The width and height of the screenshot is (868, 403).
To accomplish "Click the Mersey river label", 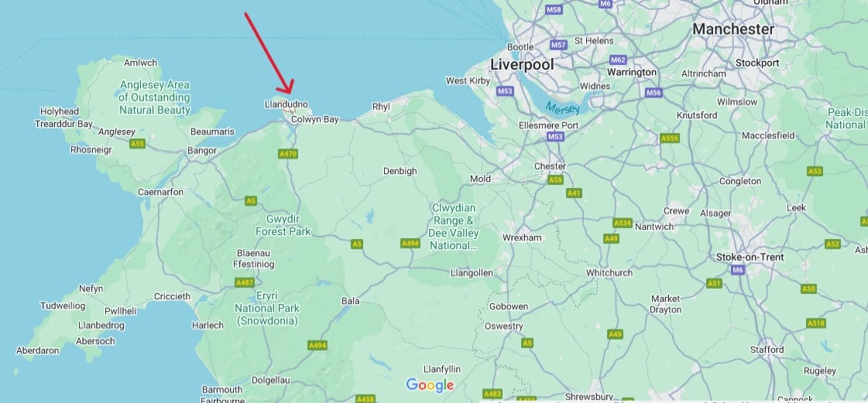I will [x=562, y=108].
